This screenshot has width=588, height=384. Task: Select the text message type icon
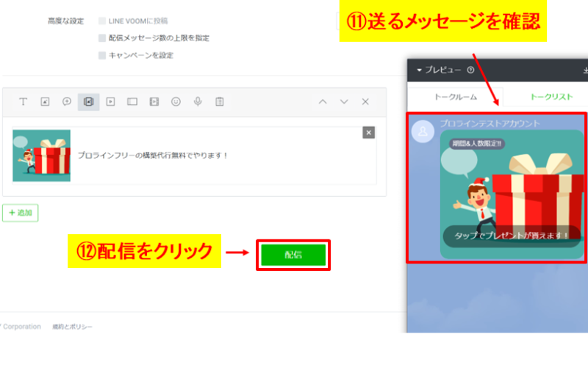tap(24, 101)
